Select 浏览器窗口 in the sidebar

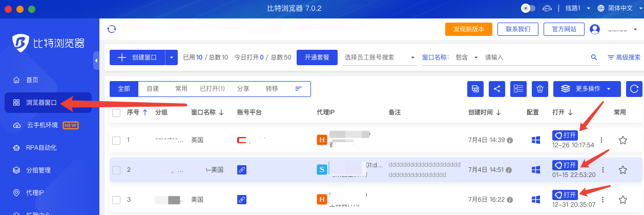coord(48,103)
